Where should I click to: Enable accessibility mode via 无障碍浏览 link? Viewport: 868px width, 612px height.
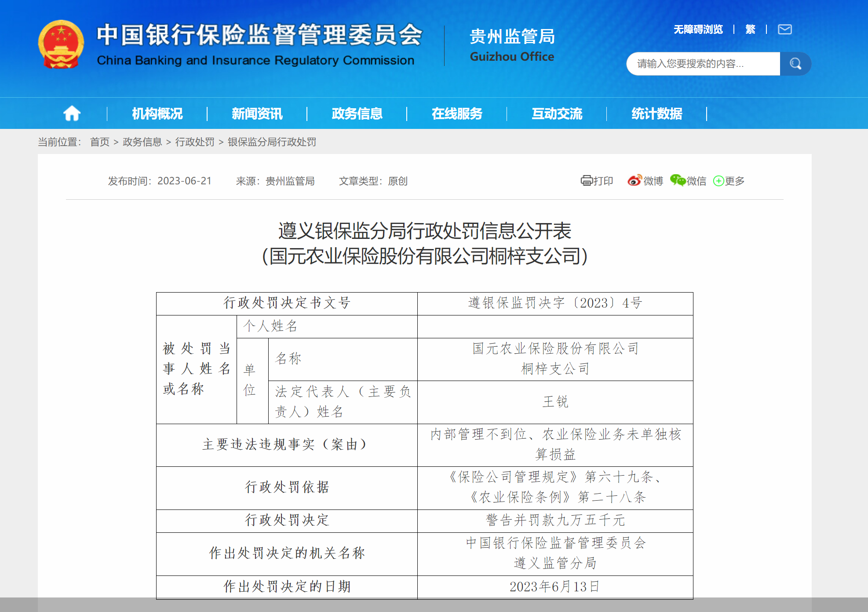[x=697, y=29]
